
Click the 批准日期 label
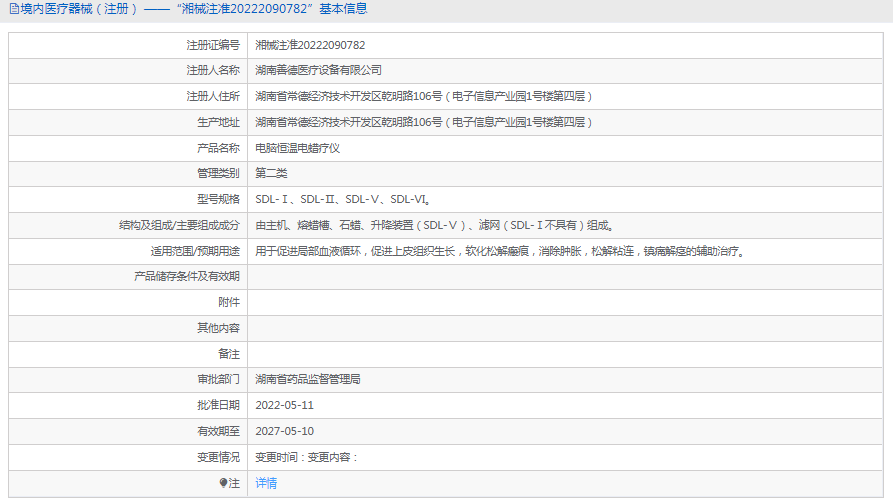click(x=218, y=405)
